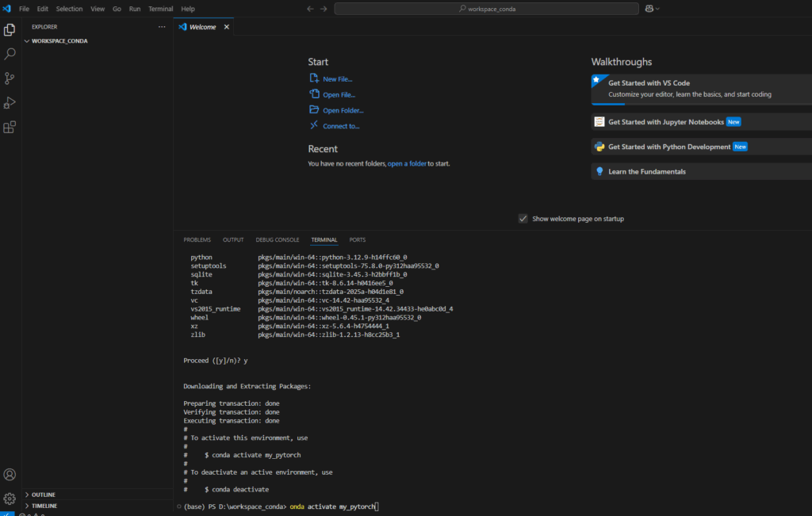Open the Go menu

[117, 9]
